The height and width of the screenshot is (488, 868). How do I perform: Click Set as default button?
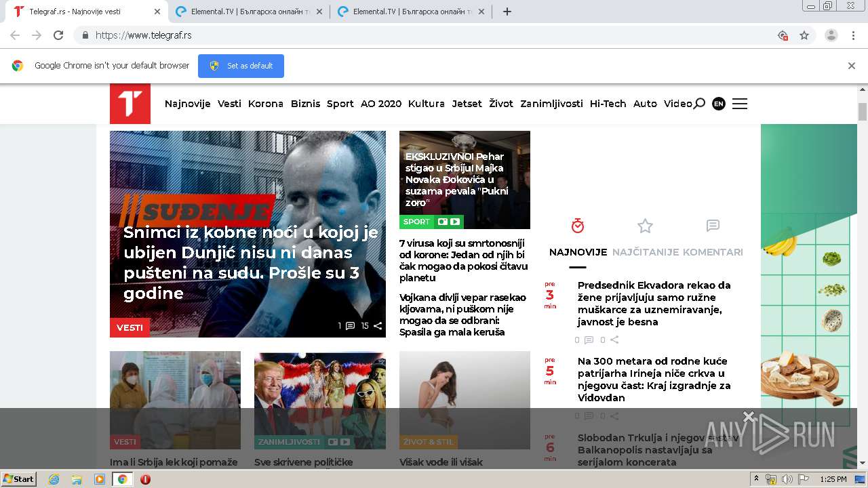(241, 66)
